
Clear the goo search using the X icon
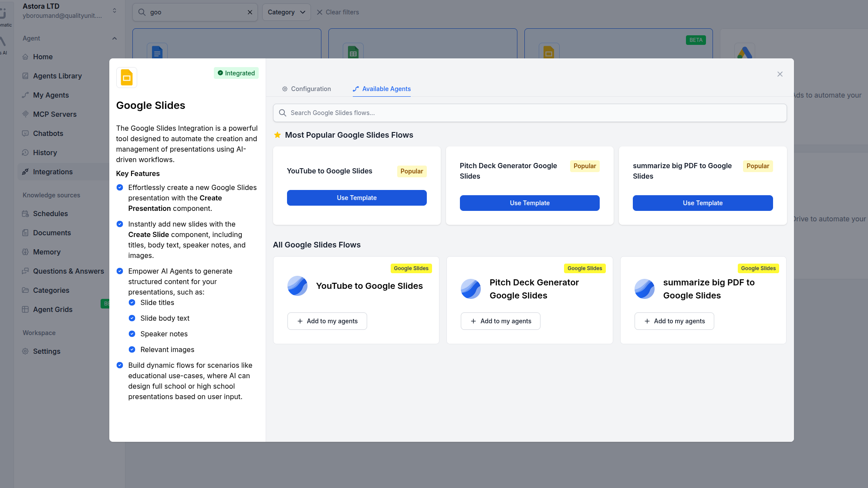click(250, 12)
